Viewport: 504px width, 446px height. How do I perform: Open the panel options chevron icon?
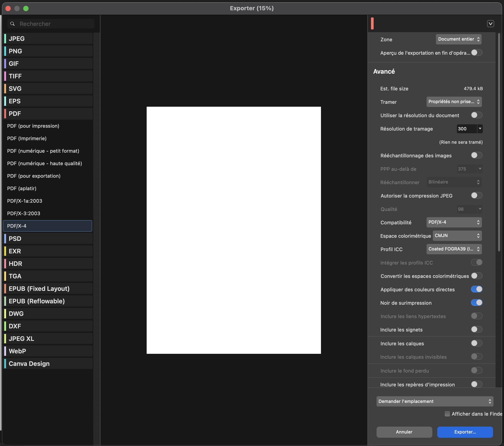490,24
